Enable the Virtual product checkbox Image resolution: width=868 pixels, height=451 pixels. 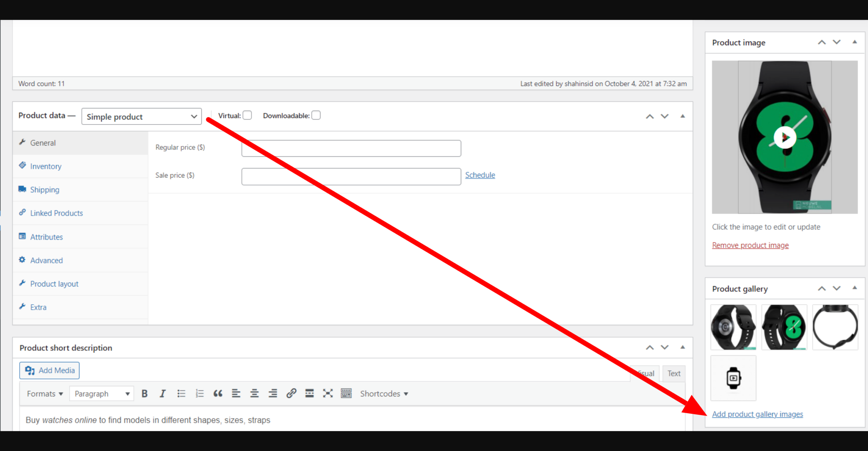click(247, 115)
